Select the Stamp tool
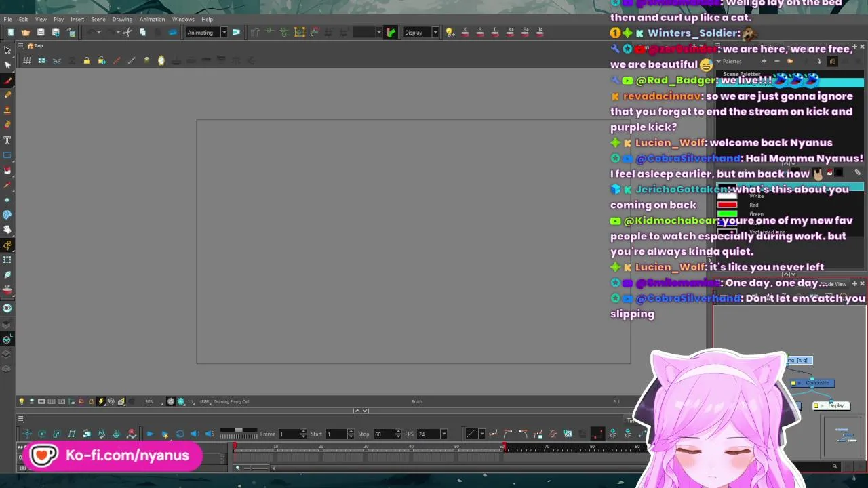868x488 pixels. (x=7, y=110)
